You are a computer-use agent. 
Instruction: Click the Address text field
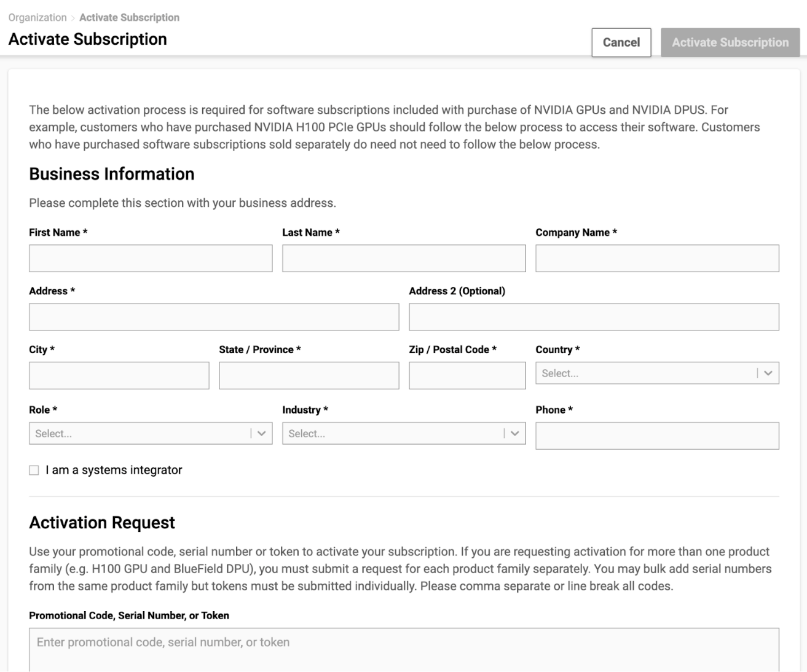[x=214, y=317]
